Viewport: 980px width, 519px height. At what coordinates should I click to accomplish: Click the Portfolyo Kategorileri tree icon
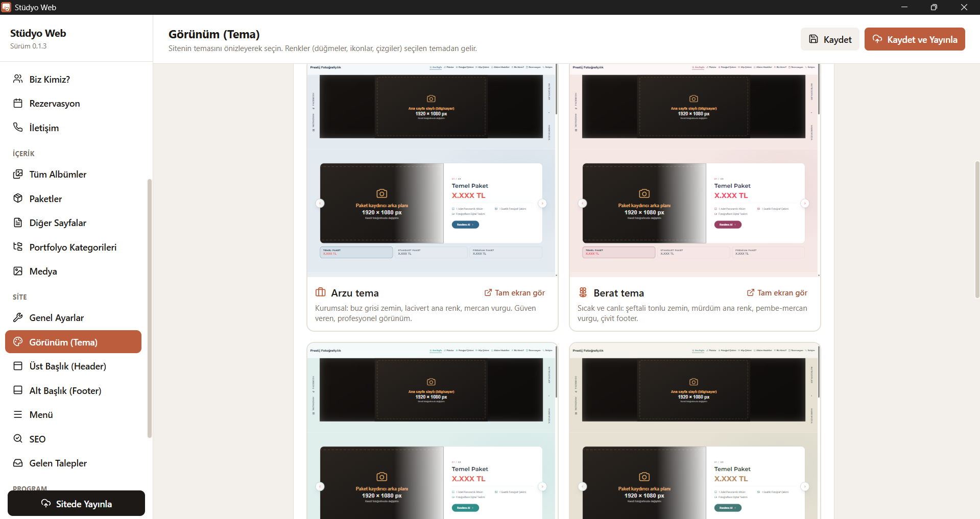[x=18, y=247]
